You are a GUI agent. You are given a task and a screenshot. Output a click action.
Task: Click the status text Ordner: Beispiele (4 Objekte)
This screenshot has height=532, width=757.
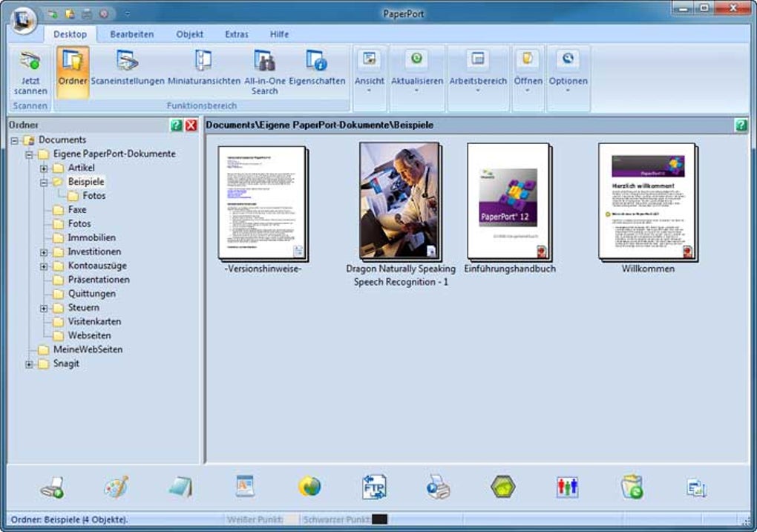tap(69, 520)
